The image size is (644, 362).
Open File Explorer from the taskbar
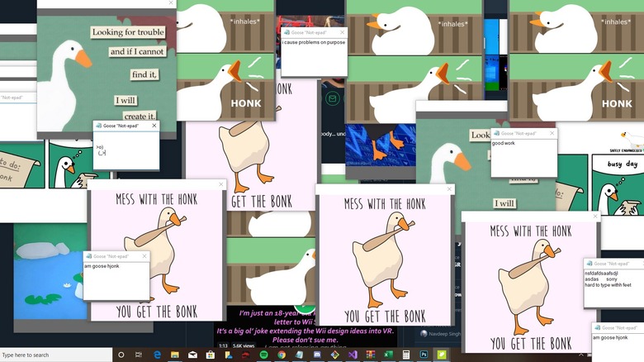pyautogui.click(x=174, y=355)
